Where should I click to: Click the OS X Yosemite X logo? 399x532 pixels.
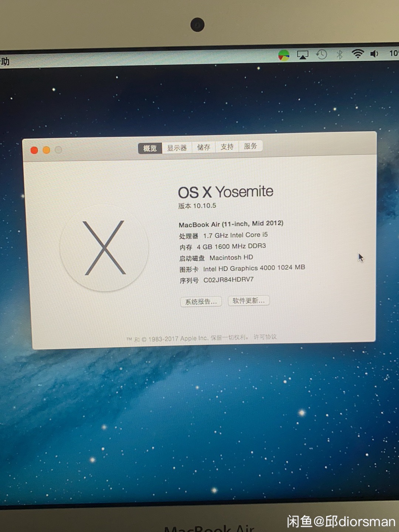coord(105,248)
